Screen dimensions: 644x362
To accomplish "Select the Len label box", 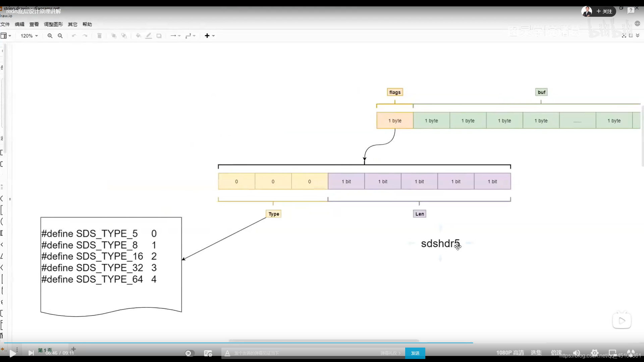I will point(420,214).
